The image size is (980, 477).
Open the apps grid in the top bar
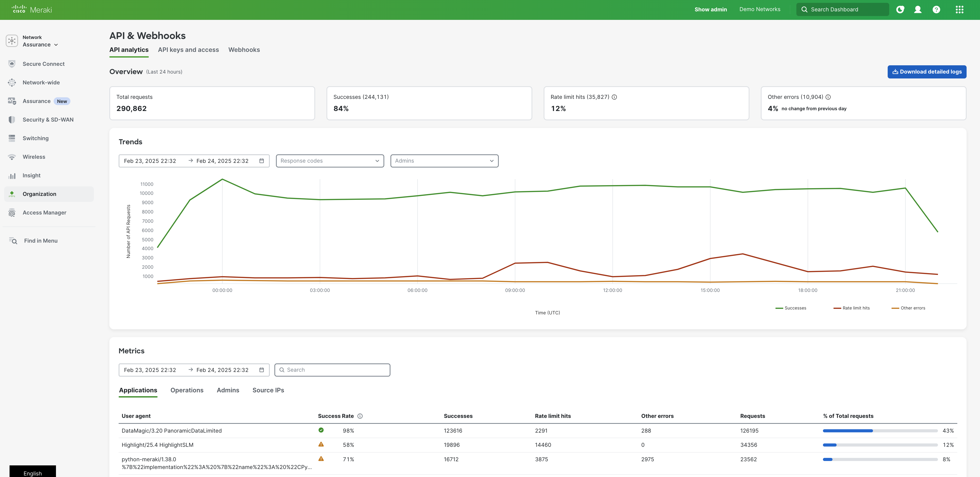(959, 9)
